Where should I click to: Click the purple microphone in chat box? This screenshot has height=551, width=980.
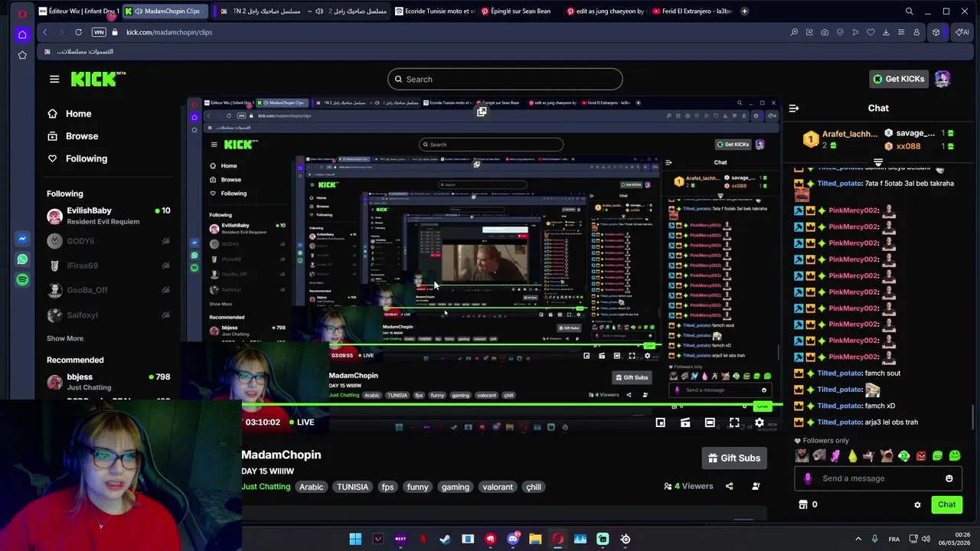808,478
